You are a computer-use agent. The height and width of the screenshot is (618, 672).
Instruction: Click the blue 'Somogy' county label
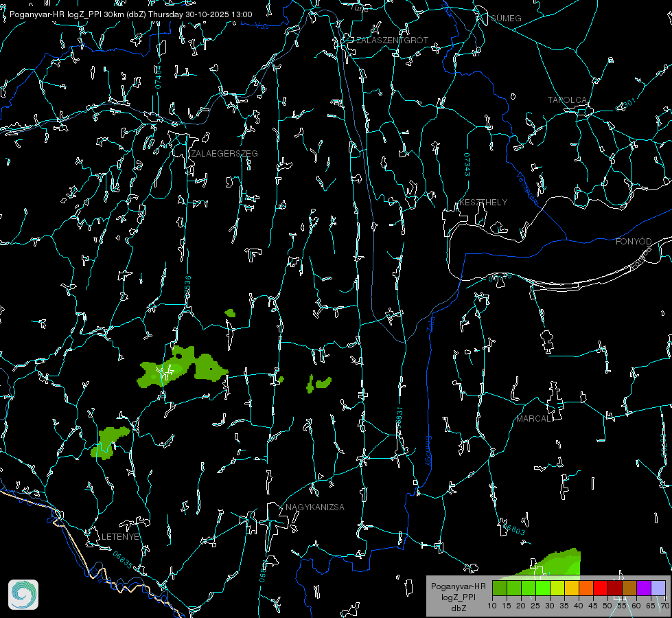[x=428, y=452]
